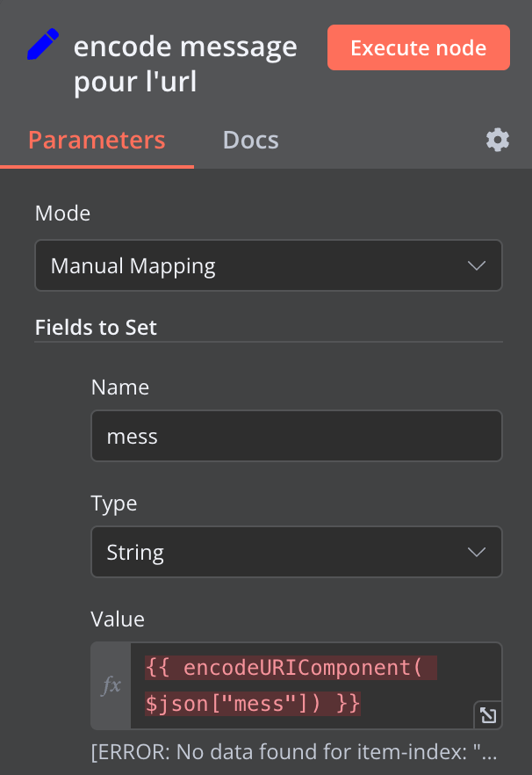Open the String type dropdown

296,552
